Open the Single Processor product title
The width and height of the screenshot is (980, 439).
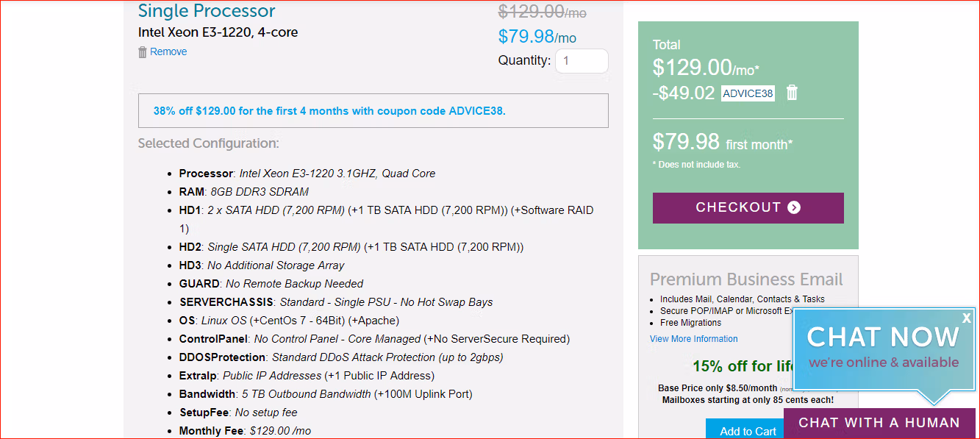pos(207,11)
